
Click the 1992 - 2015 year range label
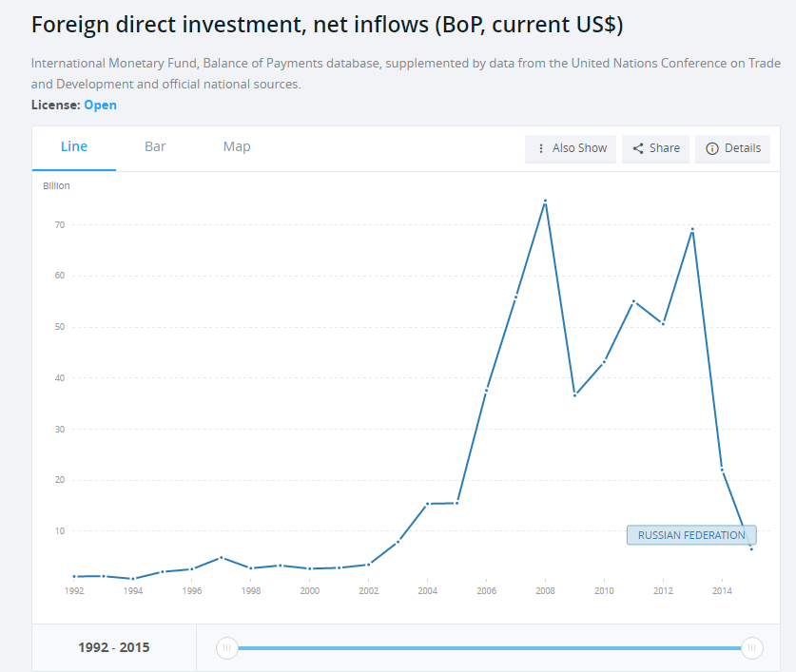[114, 648]
